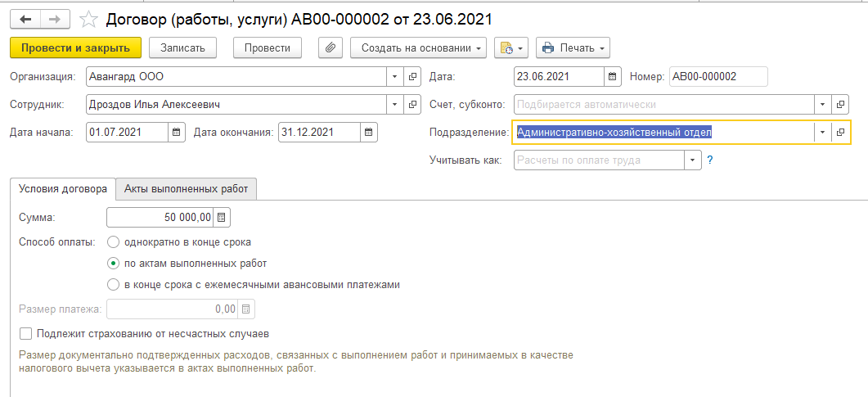
Task: Open calculator for Сумма field
Action: click(222, 218)
